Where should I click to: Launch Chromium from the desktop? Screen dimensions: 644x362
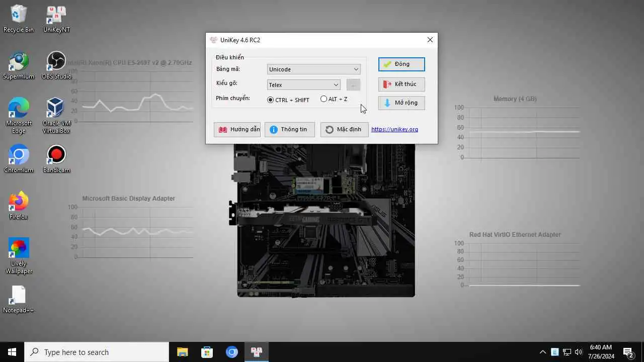point(19,159)
